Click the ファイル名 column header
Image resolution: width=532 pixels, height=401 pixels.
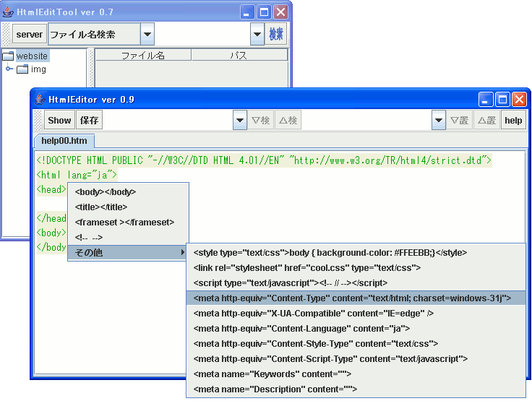coord(143,55)
